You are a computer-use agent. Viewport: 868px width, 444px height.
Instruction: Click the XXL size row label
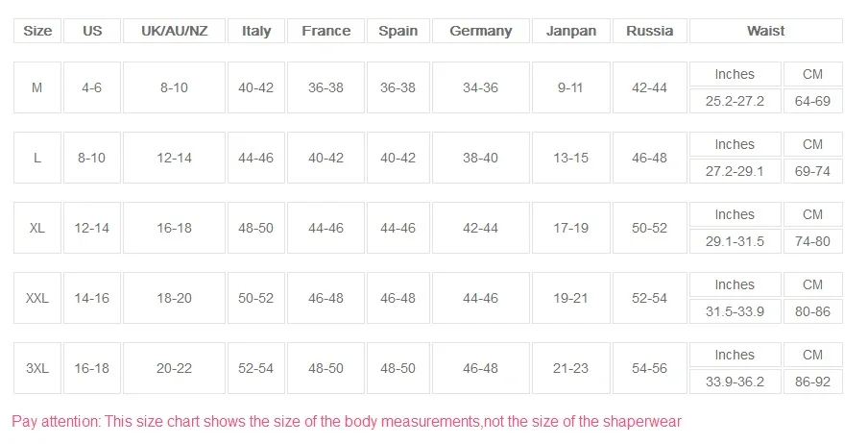pyautogui.click(x=37, y=298)
